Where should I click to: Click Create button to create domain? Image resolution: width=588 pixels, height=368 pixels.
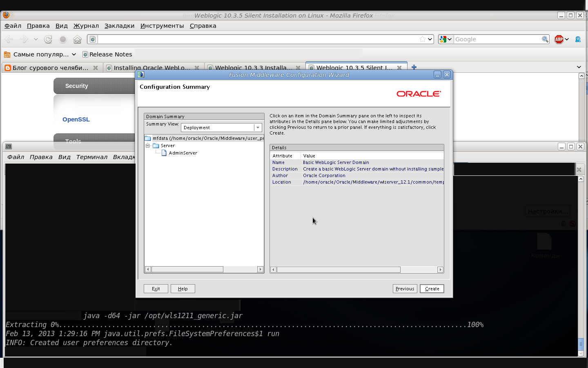432,289
